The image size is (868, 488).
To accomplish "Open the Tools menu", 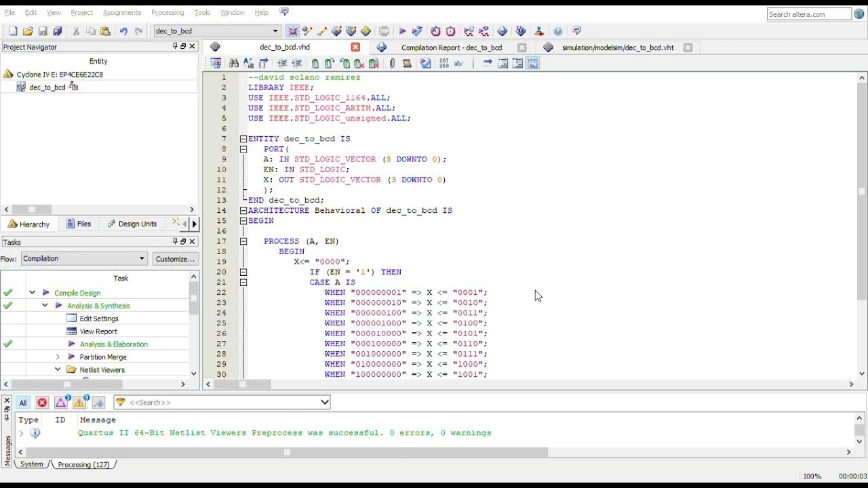I will 202,12.
